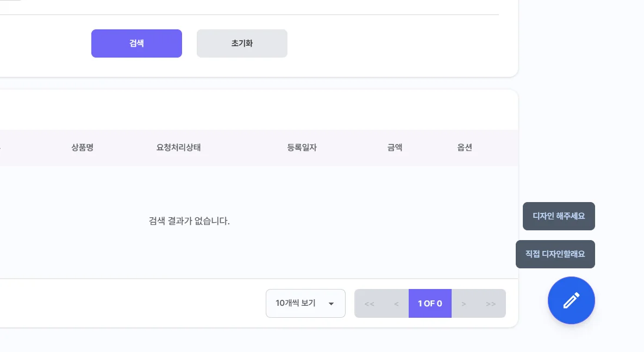Click the "검색 결과가 없습니다" empty message

(x=189, y=222)
